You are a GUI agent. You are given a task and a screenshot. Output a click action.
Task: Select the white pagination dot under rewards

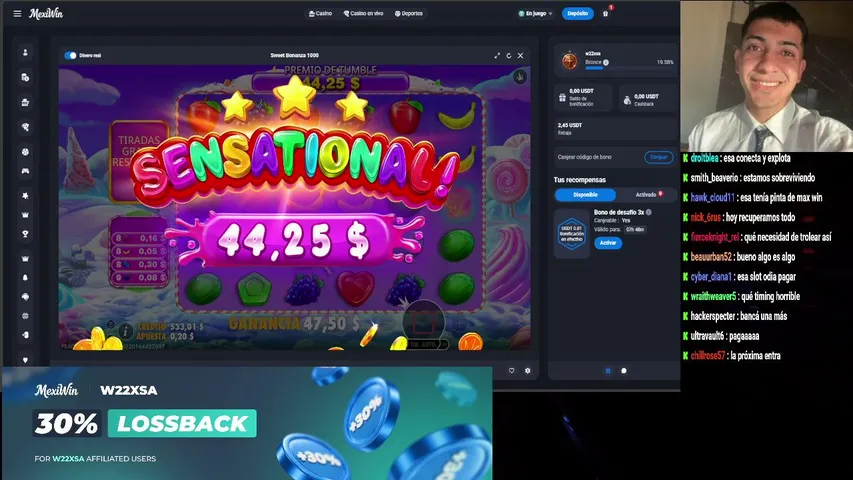pos(624,371)
